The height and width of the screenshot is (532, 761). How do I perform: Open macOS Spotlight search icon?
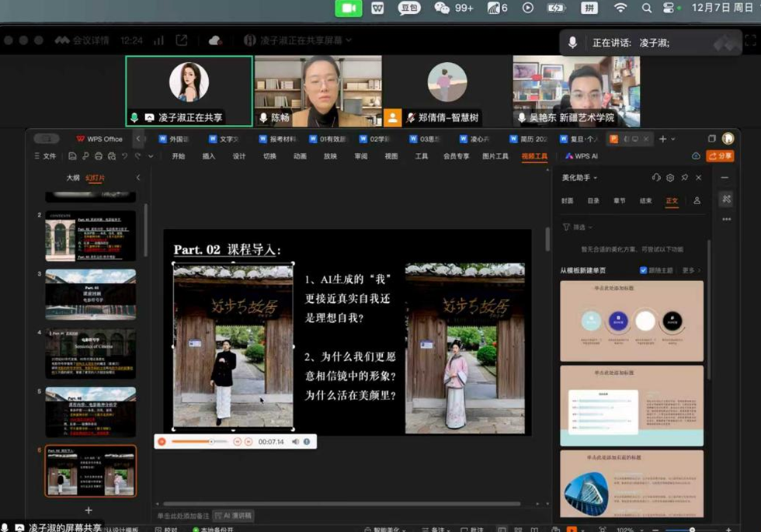646,8
